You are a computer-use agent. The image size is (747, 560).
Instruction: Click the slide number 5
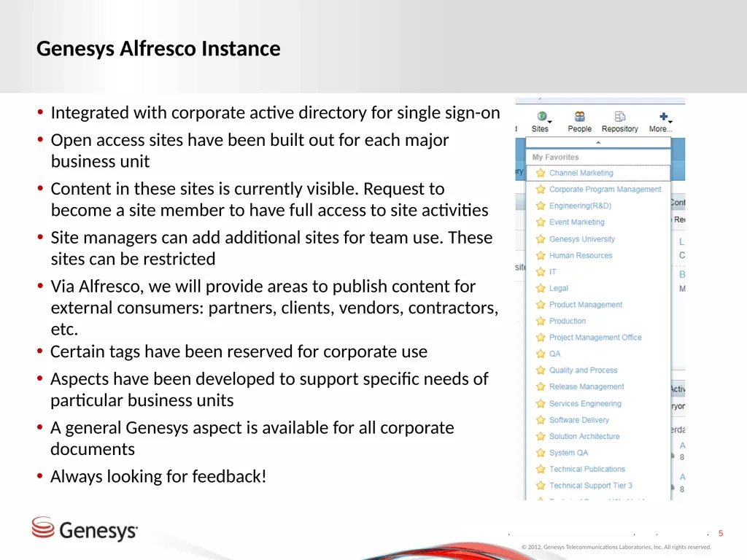(x=721, y=533)
